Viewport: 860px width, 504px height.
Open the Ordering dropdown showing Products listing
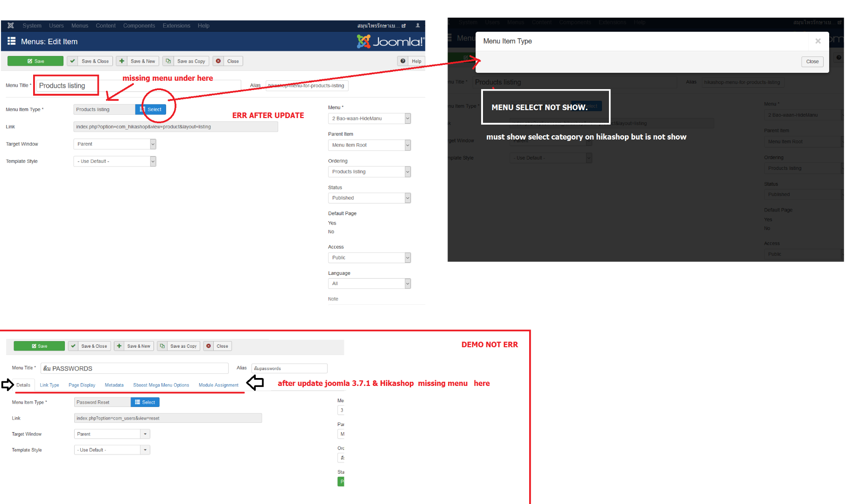(x=370, y=172)
